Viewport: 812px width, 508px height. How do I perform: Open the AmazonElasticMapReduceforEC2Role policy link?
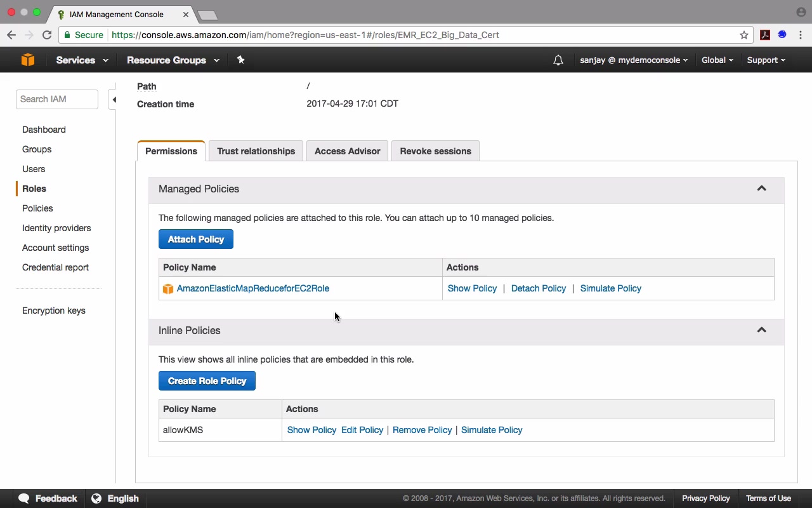point(253,288)
